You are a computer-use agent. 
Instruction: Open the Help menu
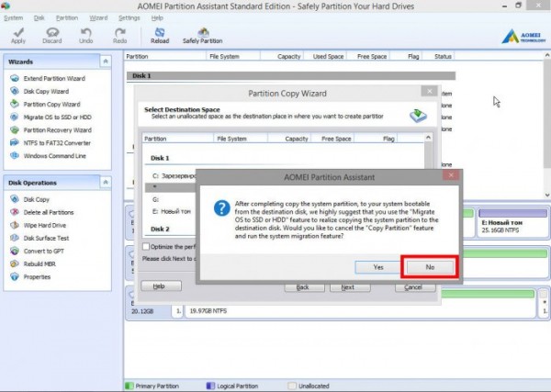pos(157,18)
